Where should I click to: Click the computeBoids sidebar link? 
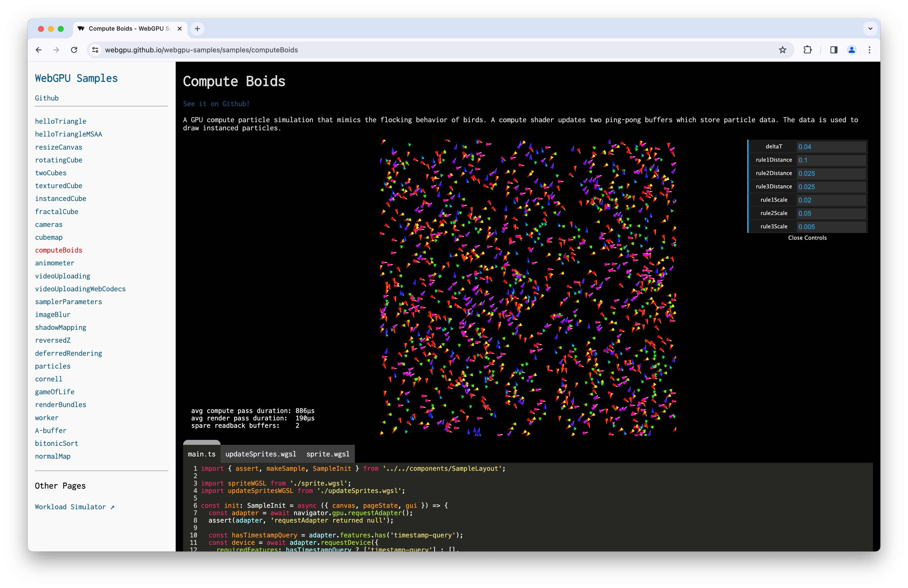pos(58,250)
